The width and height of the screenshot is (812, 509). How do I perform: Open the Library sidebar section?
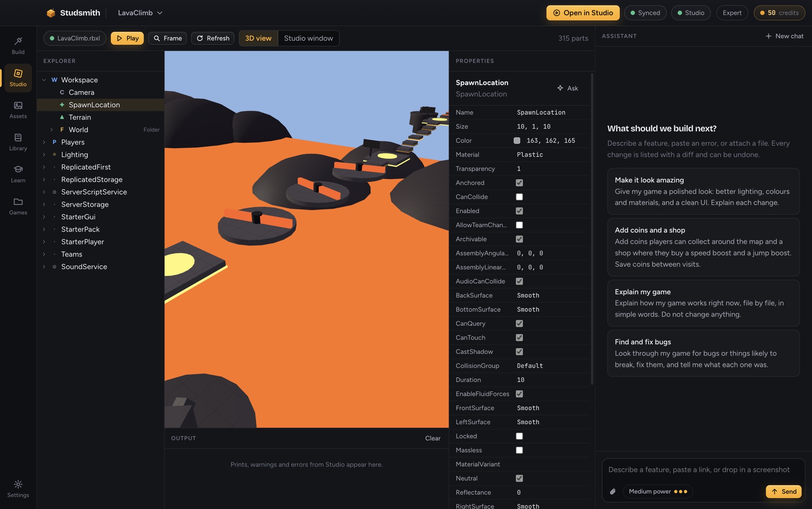[18, 142]
